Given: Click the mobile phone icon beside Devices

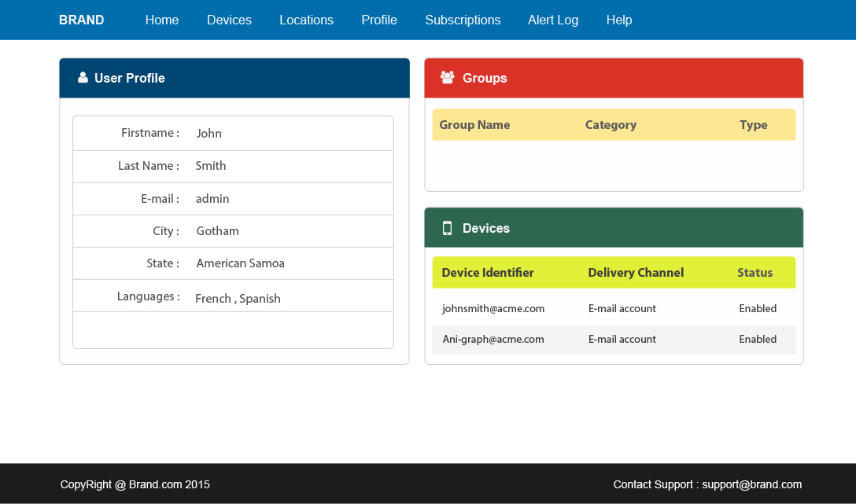Looking at the screenshot, I should click(447, 228).
